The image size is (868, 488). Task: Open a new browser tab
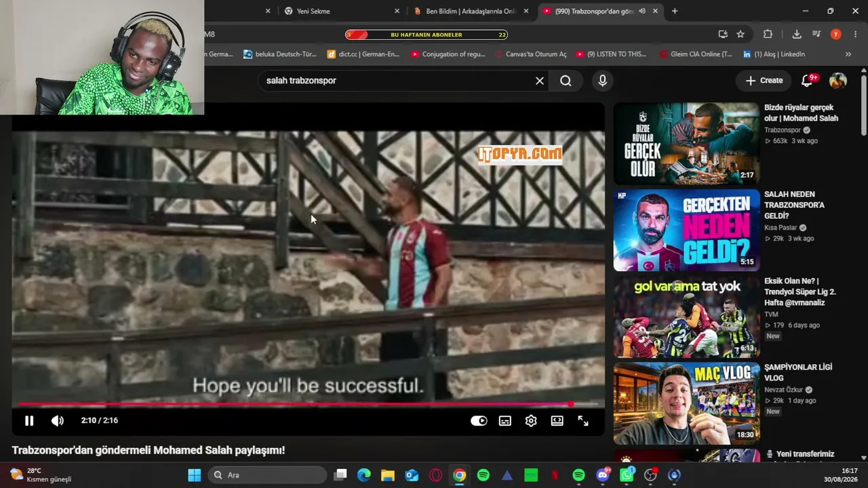pyautogui.click(x=675, y=11)
